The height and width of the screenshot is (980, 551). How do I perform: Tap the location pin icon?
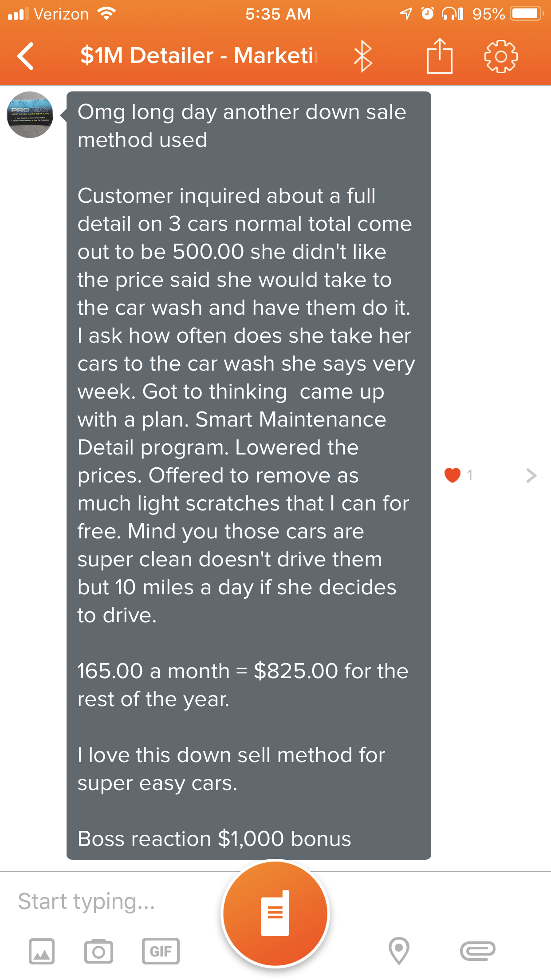pyautogui.click(x=398, y=951)
